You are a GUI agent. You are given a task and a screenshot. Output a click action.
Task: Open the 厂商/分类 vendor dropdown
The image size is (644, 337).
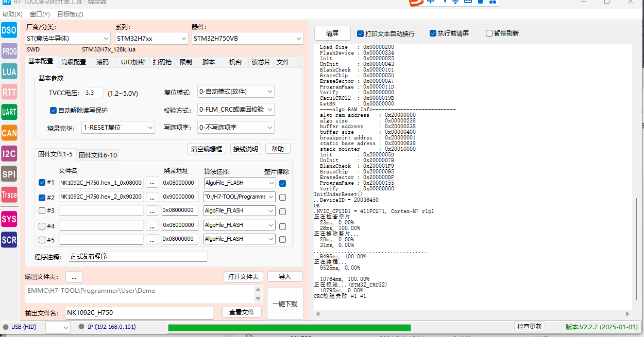(x=68, y=39)
